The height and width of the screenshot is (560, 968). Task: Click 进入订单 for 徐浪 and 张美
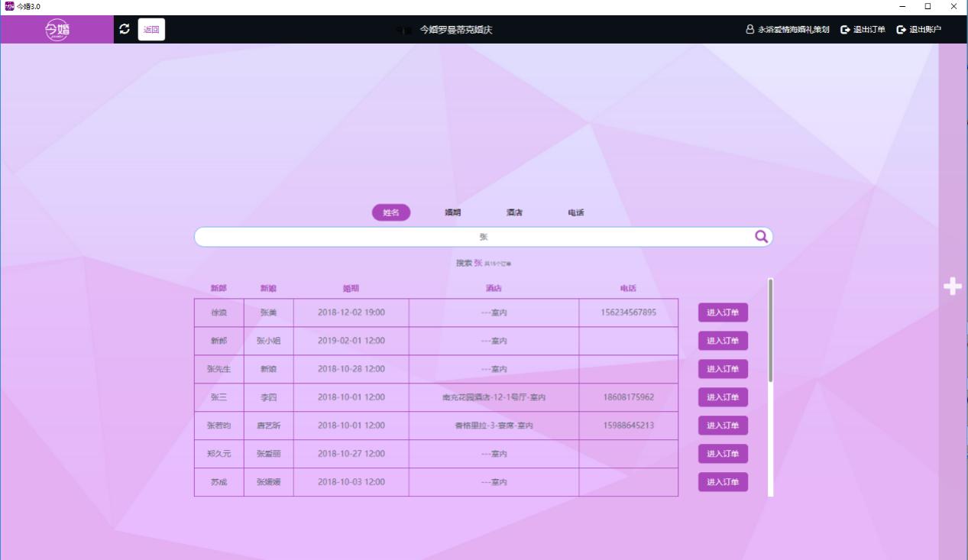[721, 312]
